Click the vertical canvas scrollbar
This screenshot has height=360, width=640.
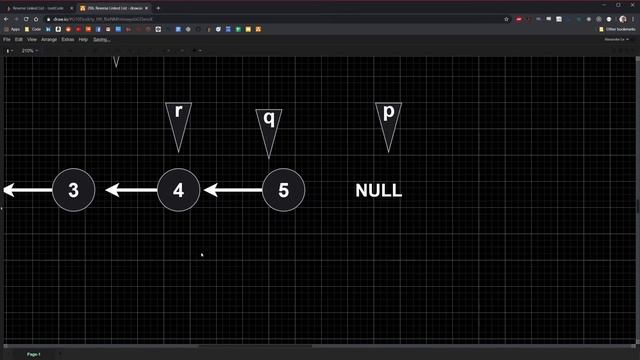(638, 200)
